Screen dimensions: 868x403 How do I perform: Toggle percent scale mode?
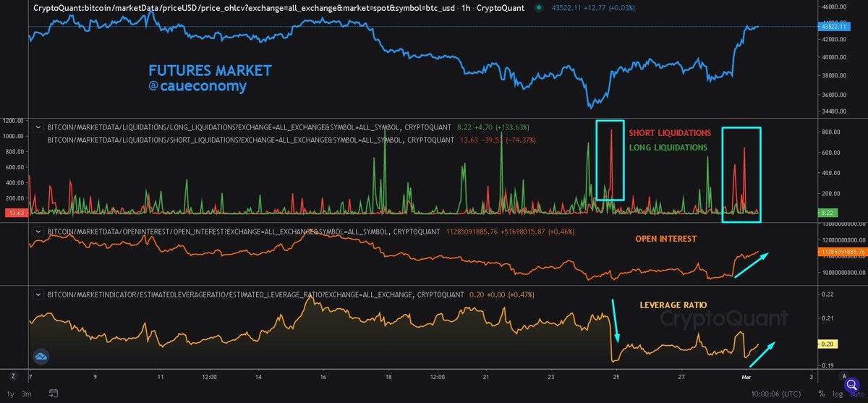pyautogui.click(x=821, y=393)
